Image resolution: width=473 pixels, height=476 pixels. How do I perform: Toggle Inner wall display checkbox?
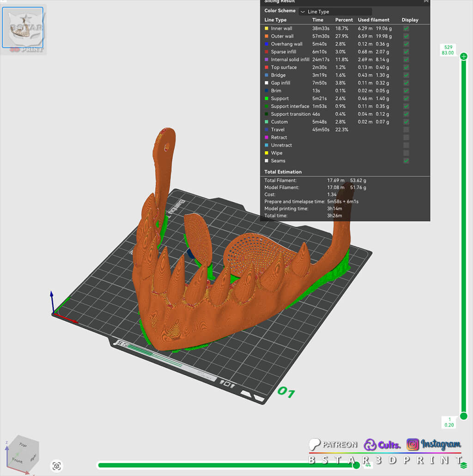(x=406, y=28)
